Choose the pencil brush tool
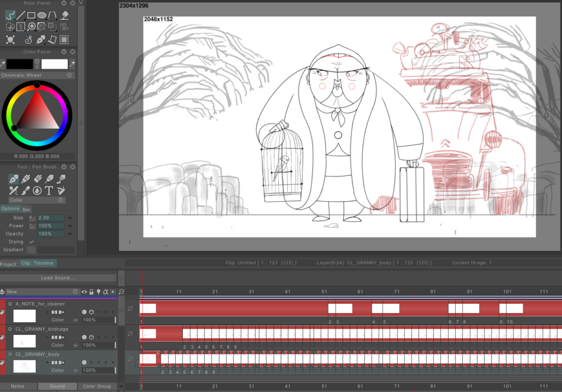This screenshot has height=392, width=562. (26, 179)
